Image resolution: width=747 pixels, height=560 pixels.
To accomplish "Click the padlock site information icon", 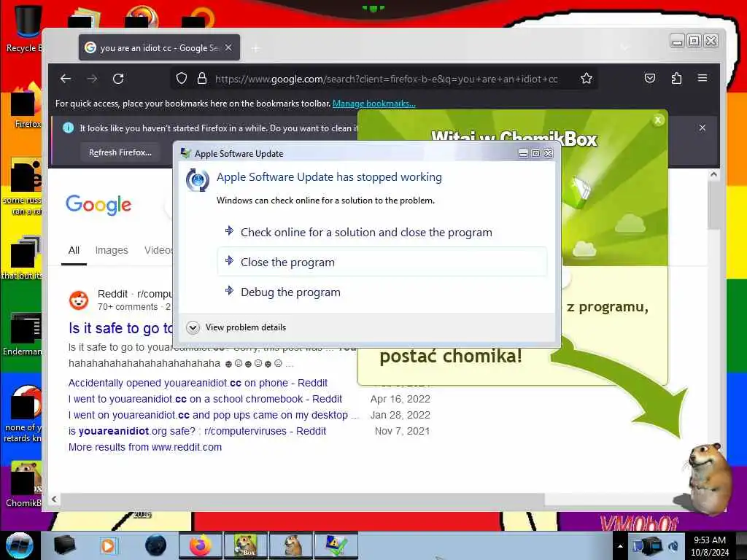I will tap(202, 79).
